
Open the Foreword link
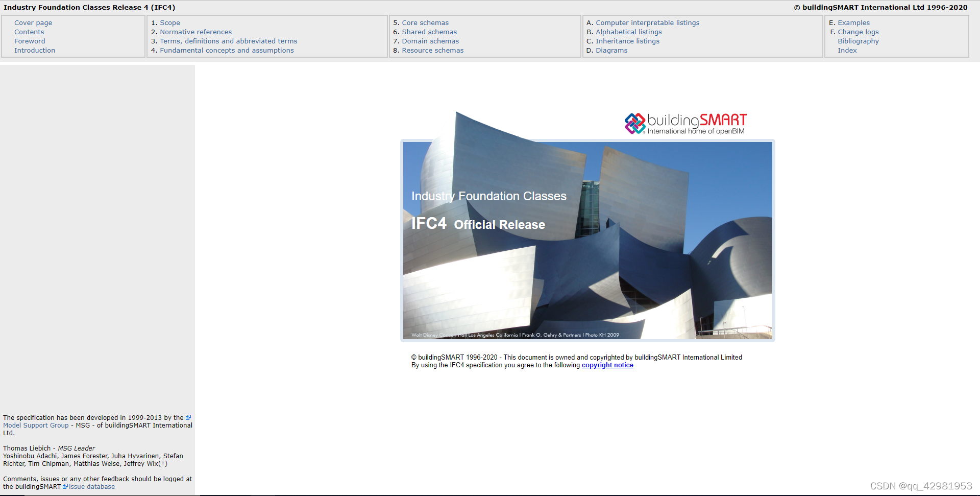click(30, 41)
